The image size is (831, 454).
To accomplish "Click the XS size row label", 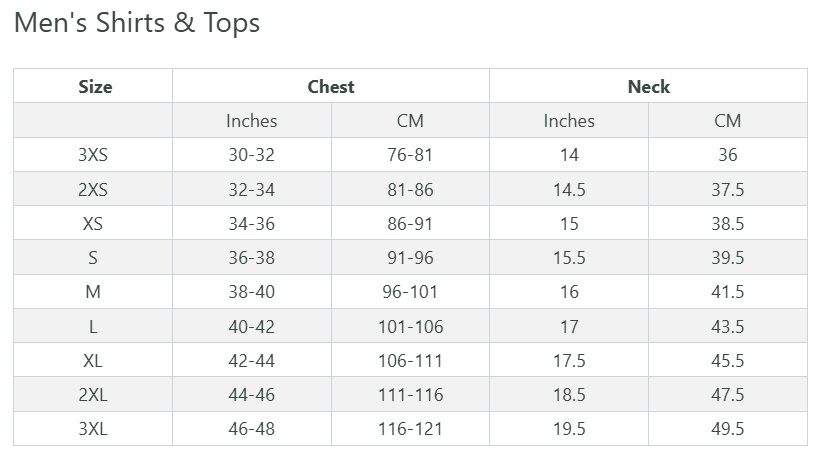I will tap(93, 224).
